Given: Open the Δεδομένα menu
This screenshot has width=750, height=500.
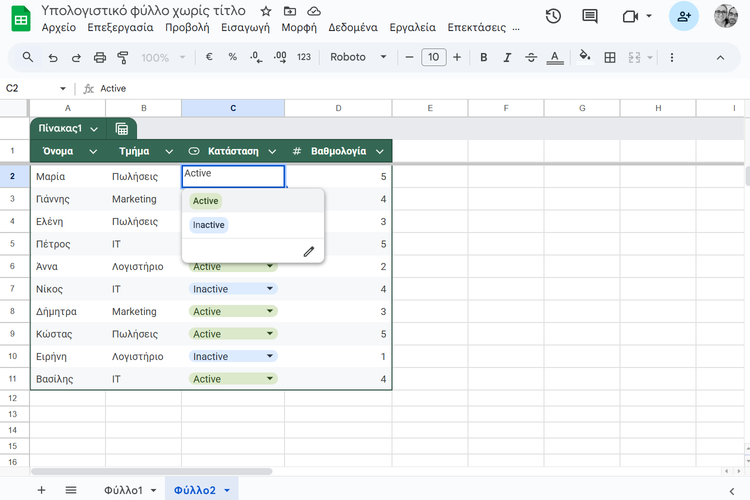Looking at the screenshot, I should (353, 27).
